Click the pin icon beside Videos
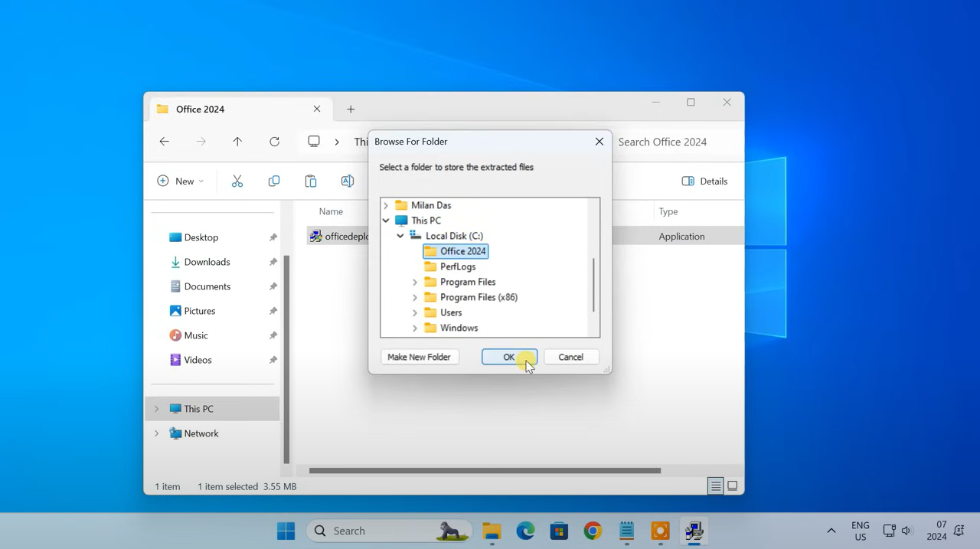 tap(273, 360)
